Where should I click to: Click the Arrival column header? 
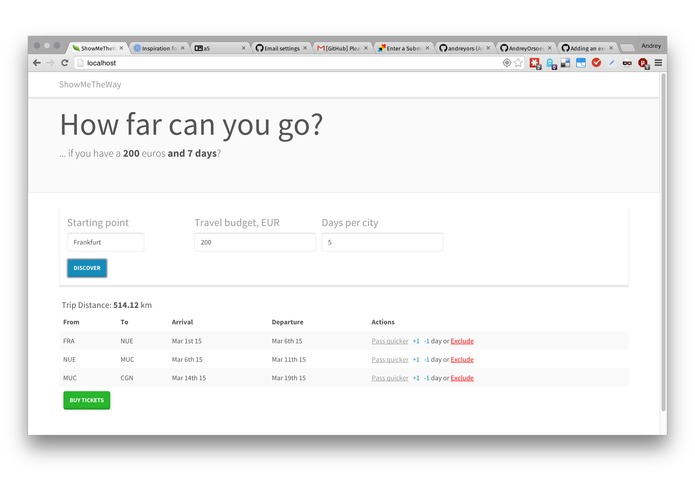coord(182,322)
